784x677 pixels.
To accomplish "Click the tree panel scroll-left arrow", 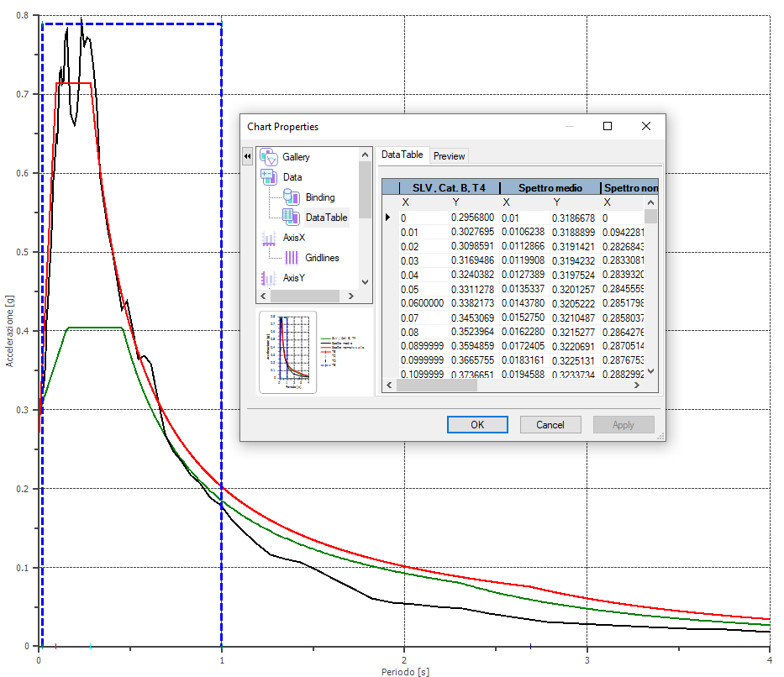I will tap(264, 296).
